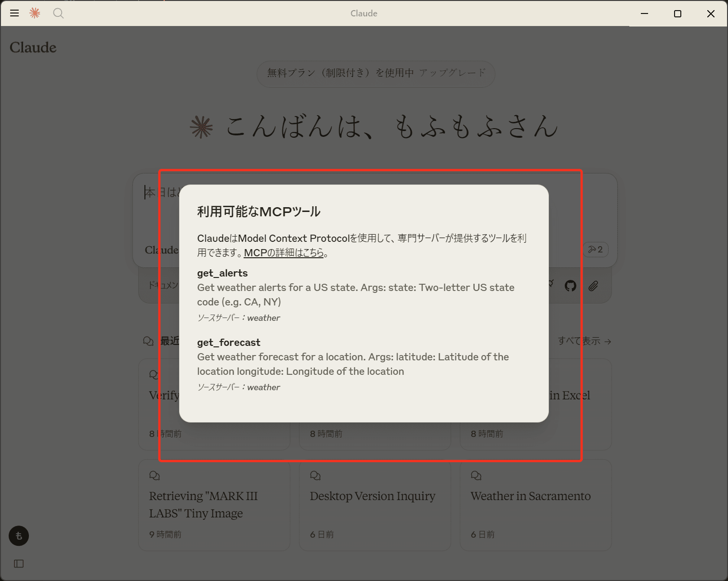Image resolution: width=728 pixels, height=581 pixels.
Task: Click the conversation bubble icon on Weather in Sacramento
Action: 476,475
